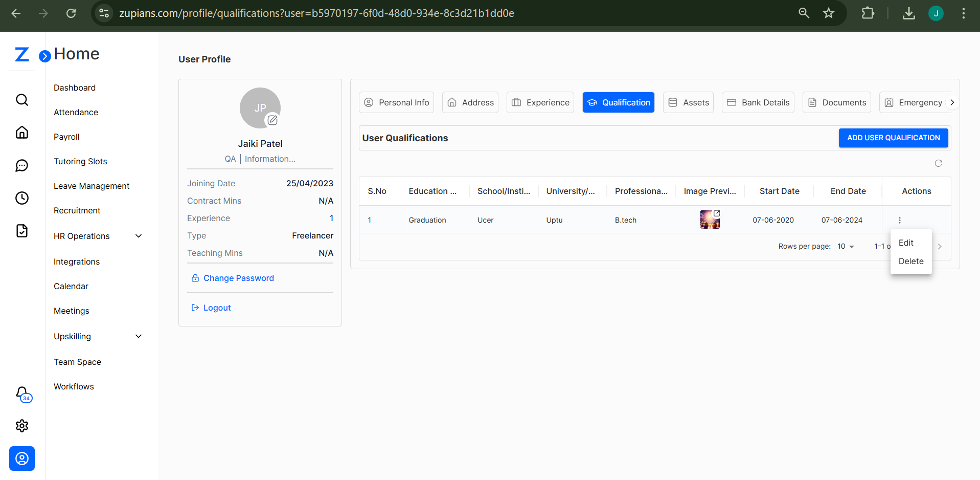Viewport: 980px width, 480px height.
Task: Open settings gear in sidebar
Action: pos(22,426)
